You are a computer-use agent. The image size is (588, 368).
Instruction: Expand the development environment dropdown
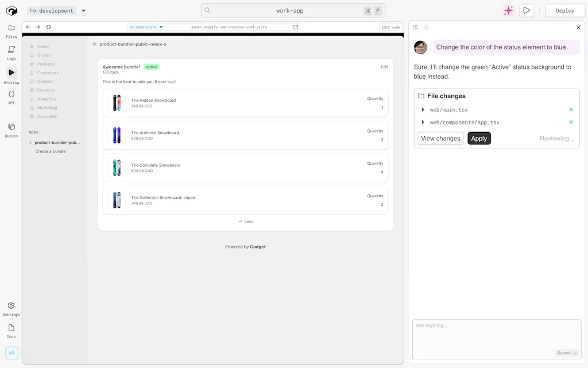coord(83,10)
